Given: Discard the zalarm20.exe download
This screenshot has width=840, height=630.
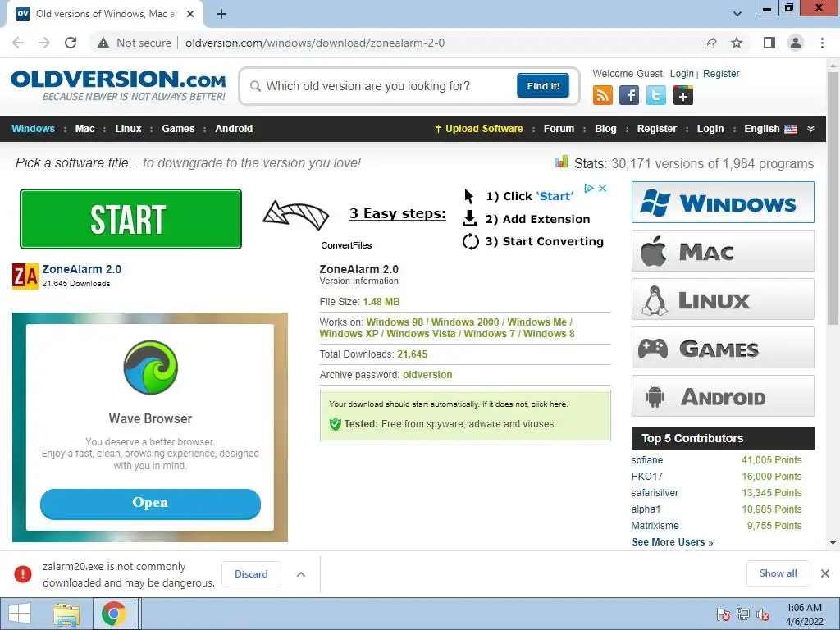Looking at the screenshot, I should tap(251, 574).
